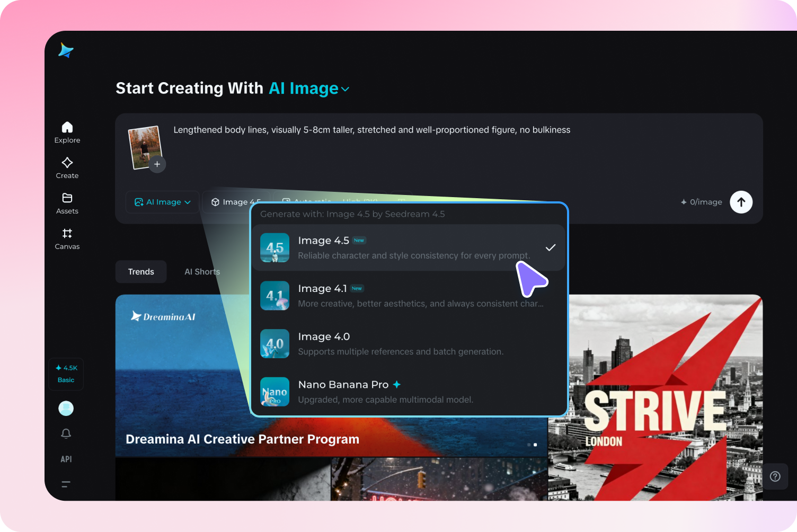The image size is (797, 532).
Task: Click the Dreamina logo in the sidebar
Action: (x=66, y=50)
